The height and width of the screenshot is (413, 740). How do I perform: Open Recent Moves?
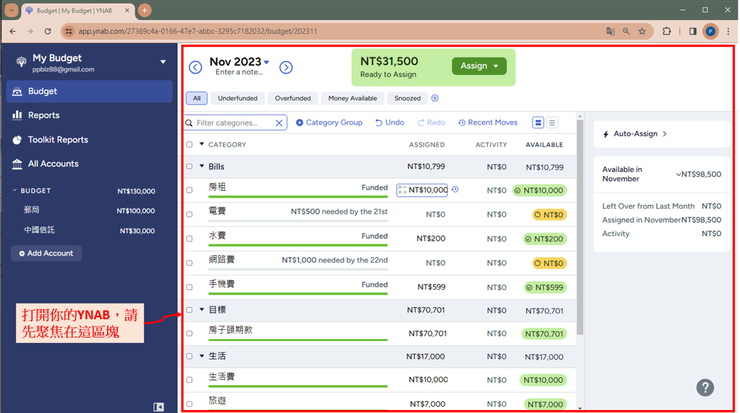(x=488, y=123)
